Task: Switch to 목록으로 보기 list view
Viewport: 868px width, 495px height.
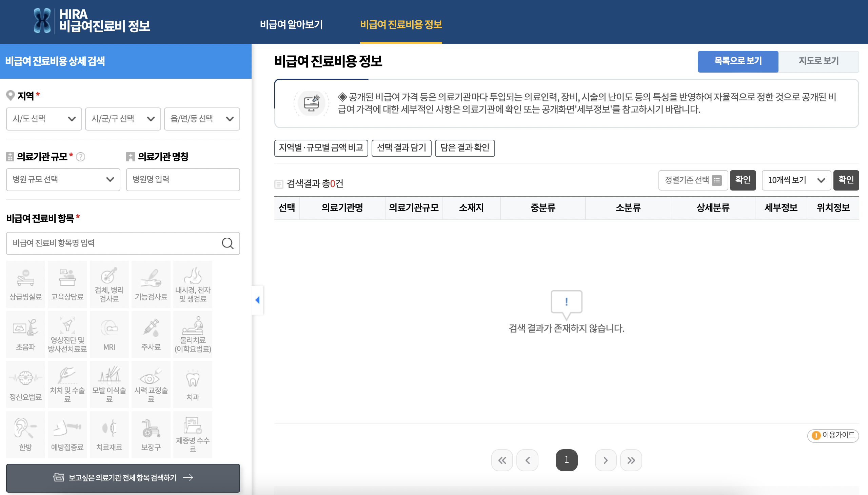Action: [x=737, y=61]
